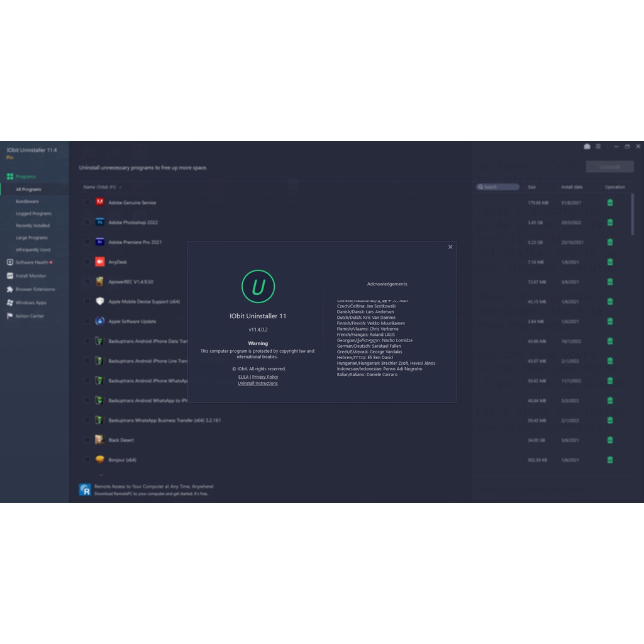
Task: Select Recently Installed in the sidebar
Action: pos(33,226)
